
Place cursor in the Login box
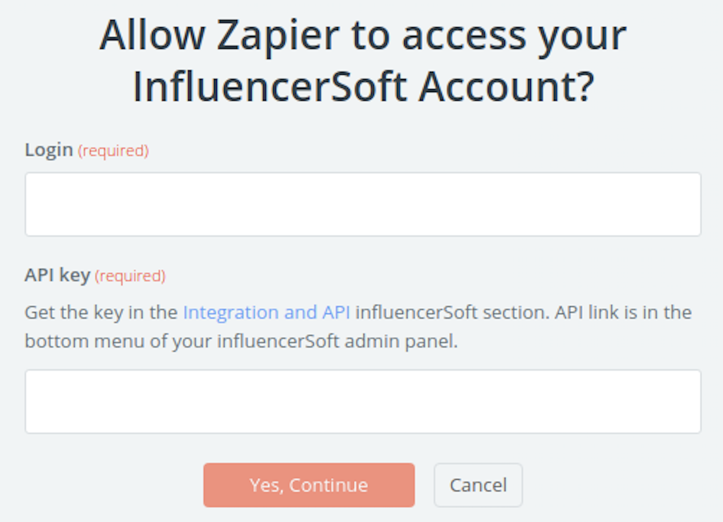(x=362, y=204)
